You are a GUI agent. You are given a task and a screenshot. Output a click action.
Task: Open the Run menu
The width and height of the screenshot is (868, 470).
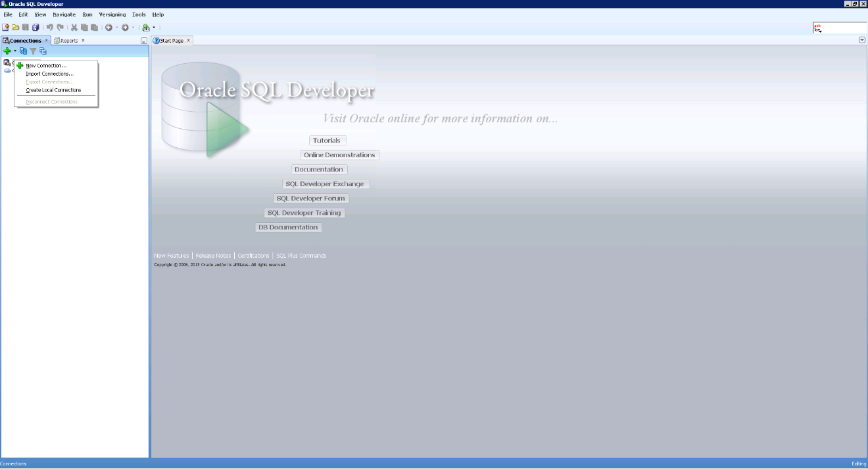(87, 14)
